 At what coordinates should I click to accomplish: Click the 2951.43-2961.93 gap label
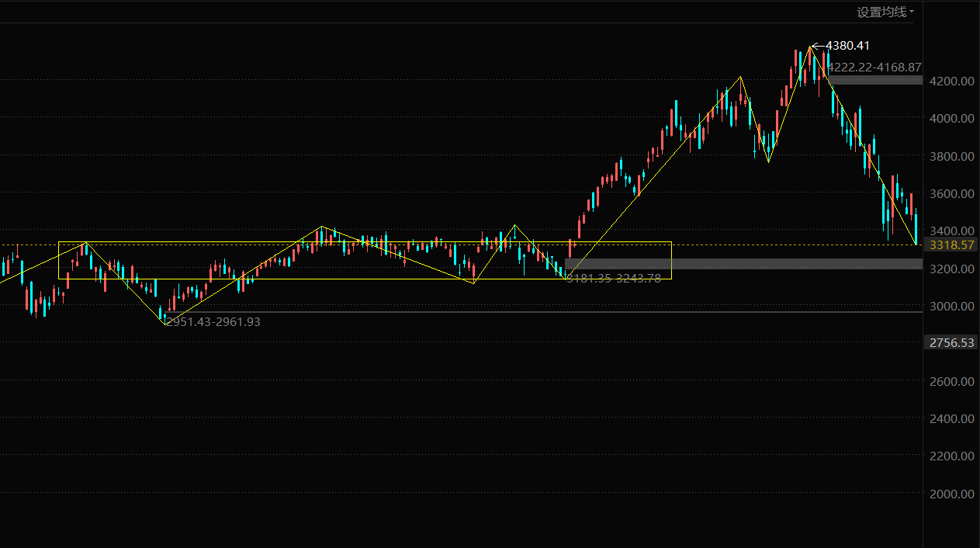coord(213,321)
